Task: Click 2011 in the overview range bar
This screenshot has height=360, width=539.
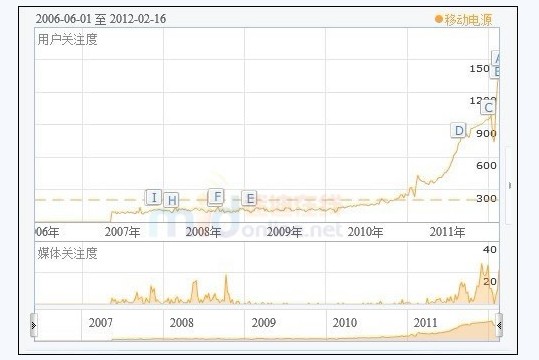Action: tap(426, 323)
